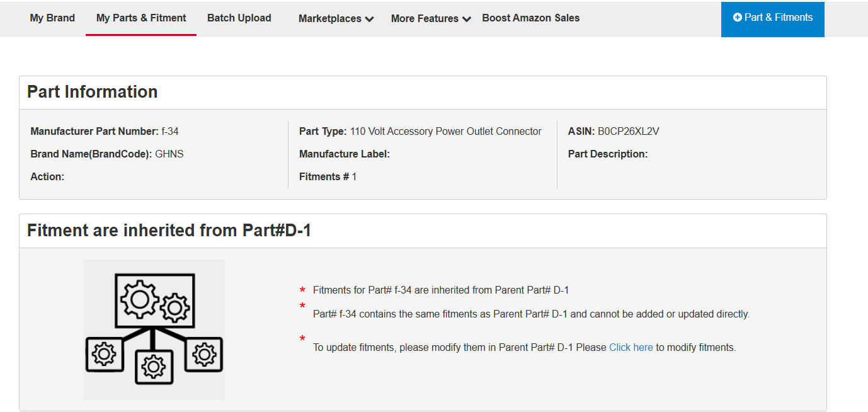Go to the Batch Upload tab
The image size is (868, 412).
click(239, 18)
